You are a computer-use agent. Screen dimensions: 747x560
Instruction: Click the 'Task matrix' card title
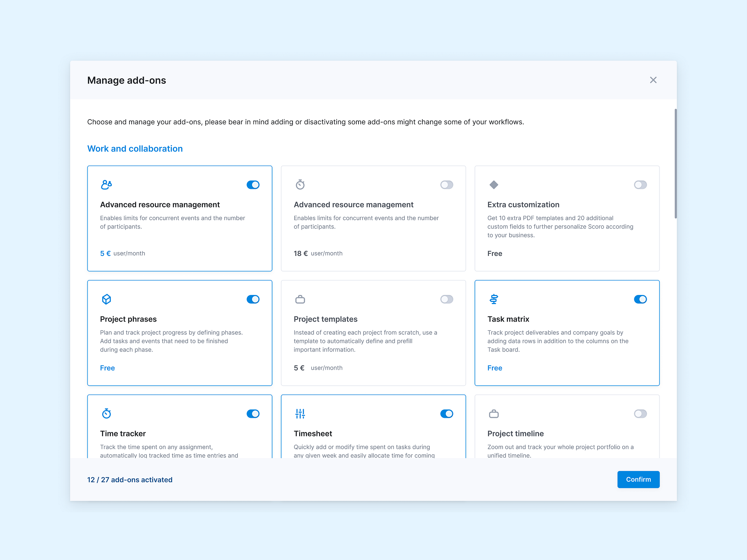pos(508,319)
